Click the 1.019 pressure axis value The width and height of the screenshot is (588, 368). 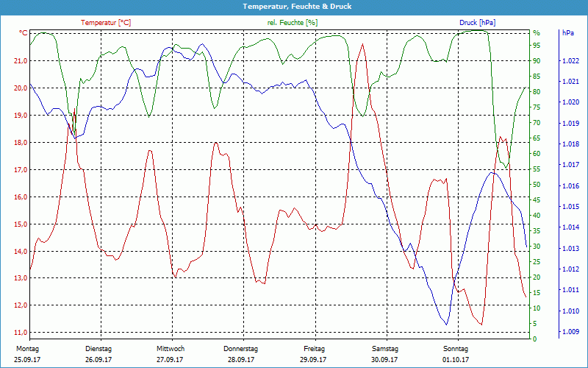(x=571, y=123)
